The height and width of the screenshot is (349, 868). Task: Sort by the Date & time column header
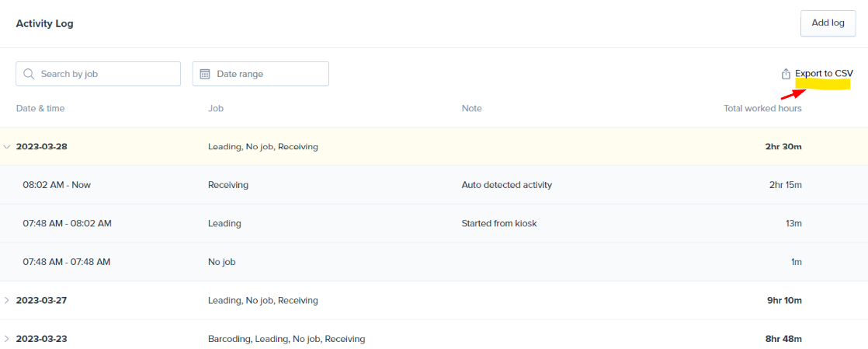(x=40, y=109)
